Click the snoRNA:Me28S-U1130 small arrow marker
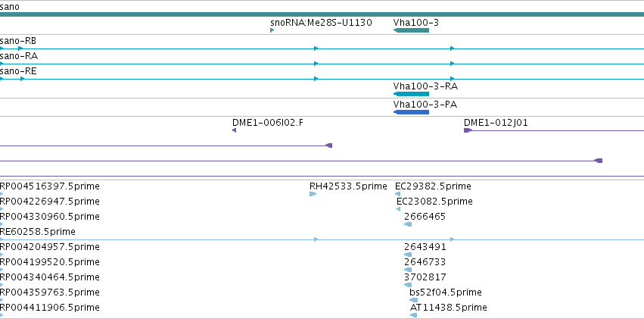The width and height of the screenshot is (644, 319). click(272, 30)
